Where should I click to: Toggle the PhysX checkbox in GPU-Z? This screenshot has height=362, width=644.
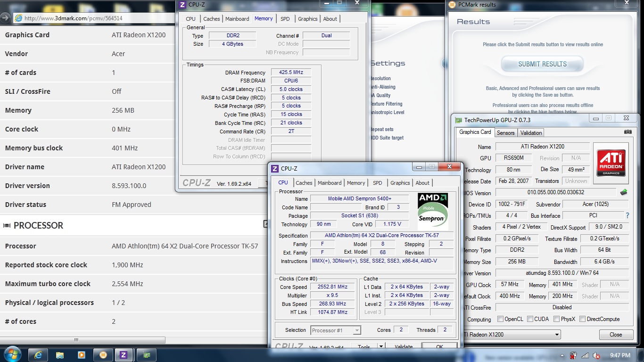click(x=557, y=319)
